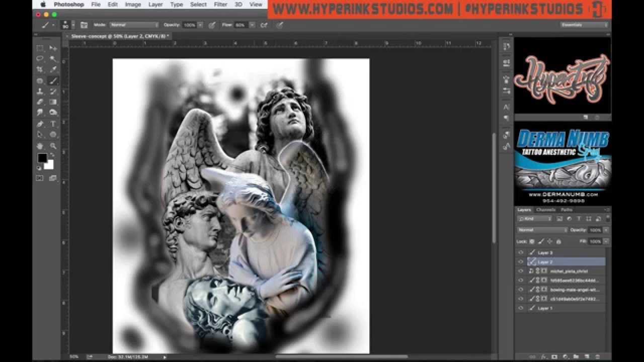Screen dimensions: 644x362
Task: Hide the michel_pieta_christ layer
Action: [x=521, y=271]
